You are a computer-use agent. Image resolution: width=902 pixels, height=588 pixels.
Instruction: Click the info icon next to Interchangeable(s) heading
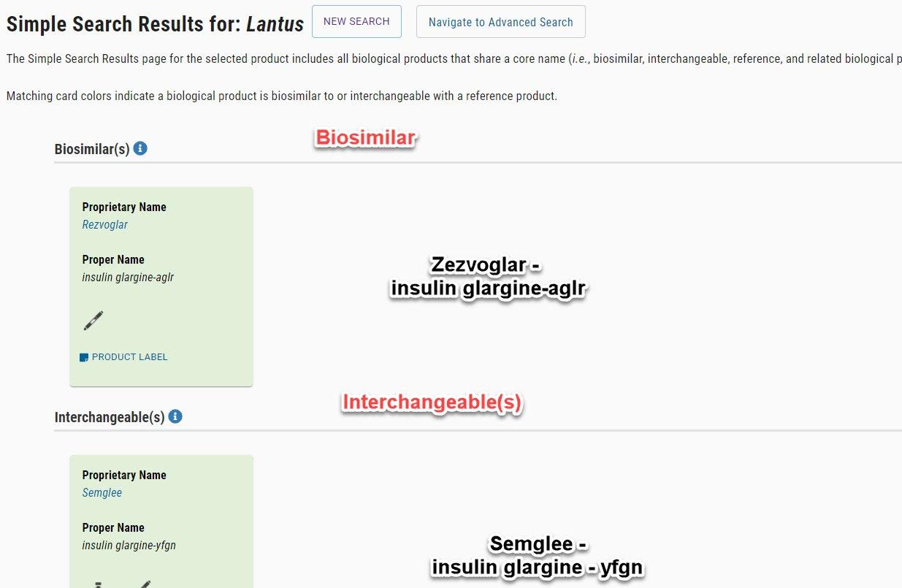175,416
